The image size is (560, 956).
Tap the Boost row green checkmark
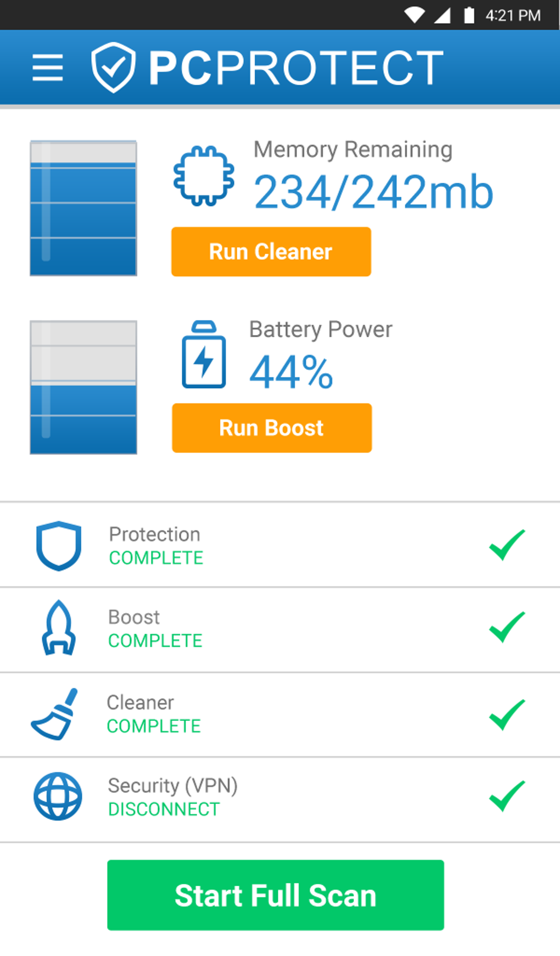(507, 627)
